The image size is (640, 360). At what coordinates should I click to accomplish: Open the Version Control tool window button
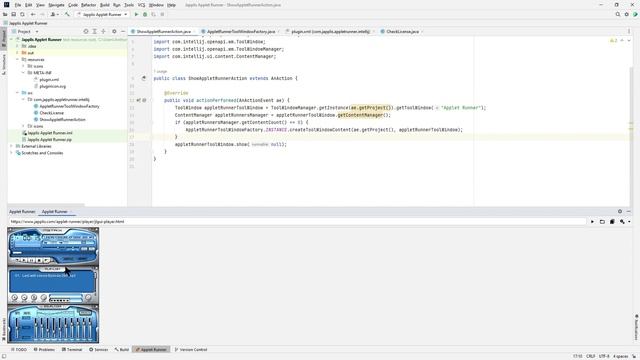[191, 350]
